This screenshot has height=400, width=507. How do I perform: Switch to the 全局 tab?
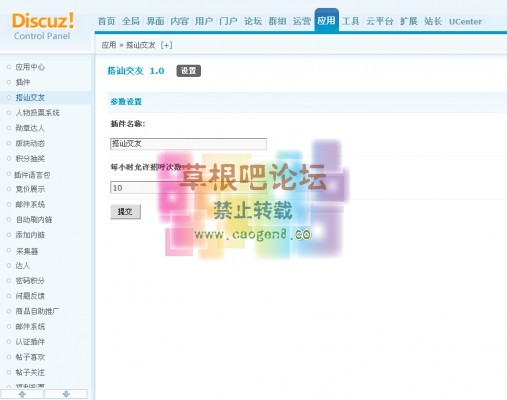pyautogui.click(x=131, y=21)
